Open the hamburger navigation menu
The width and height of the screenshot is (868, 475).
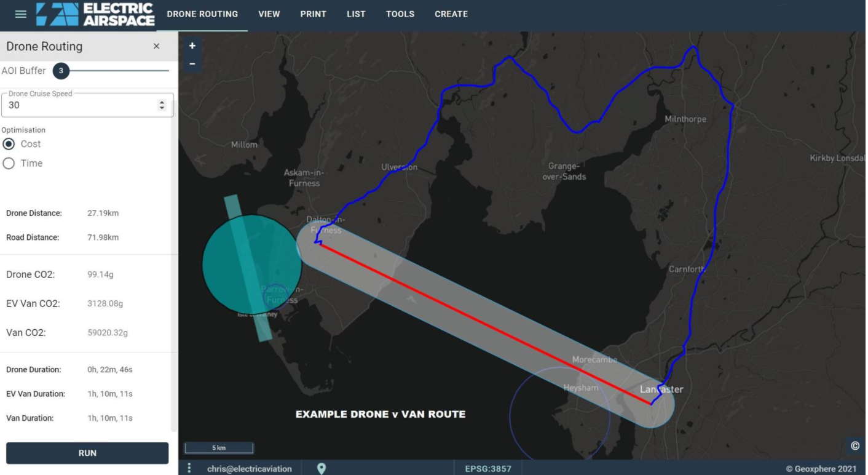pyautogui.click(x=21, y=14)
